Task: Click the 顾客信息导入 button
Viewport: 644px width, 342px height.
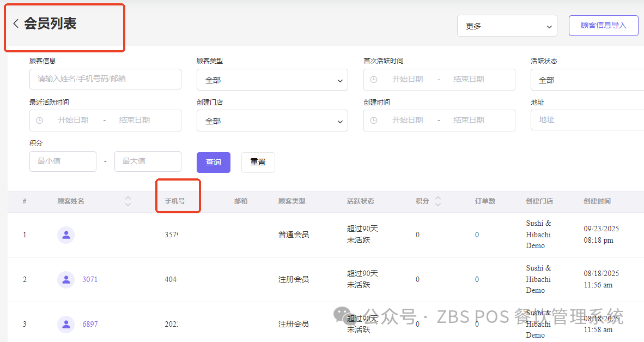Action: point(603,26)
